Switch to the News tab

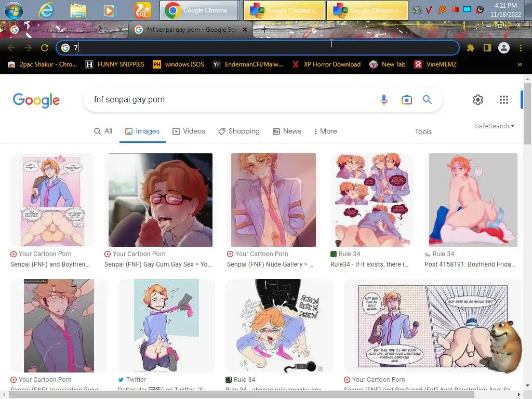[287, 131]
